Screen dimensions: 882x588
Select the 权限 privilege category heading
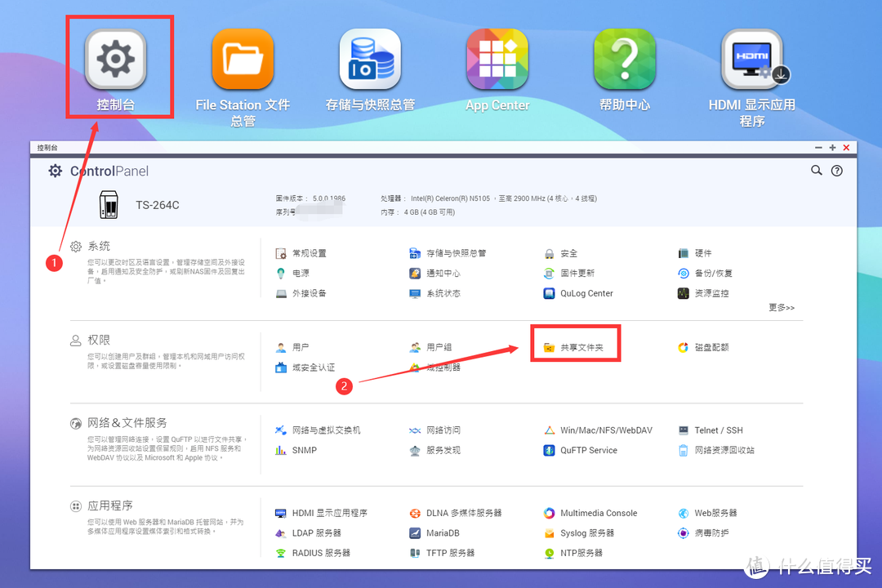pos(90,341)
